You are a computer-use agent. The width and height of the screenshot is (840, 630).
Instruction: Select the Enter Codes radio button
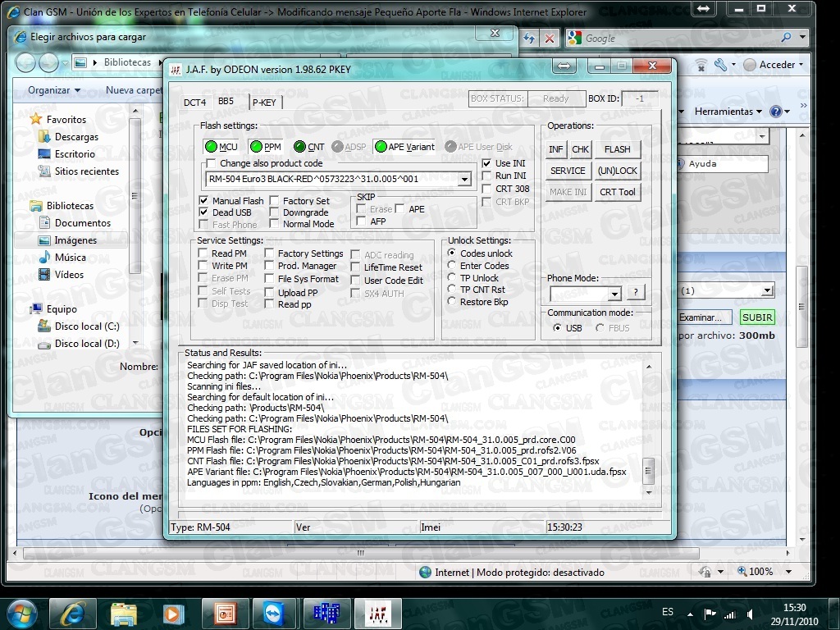click(452, 265)
